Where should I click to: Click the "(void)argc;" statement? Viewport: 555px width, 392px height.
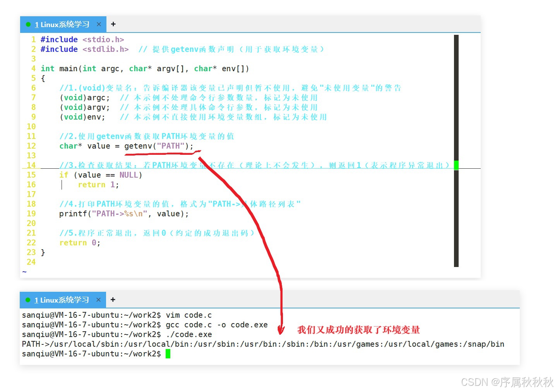85,98
